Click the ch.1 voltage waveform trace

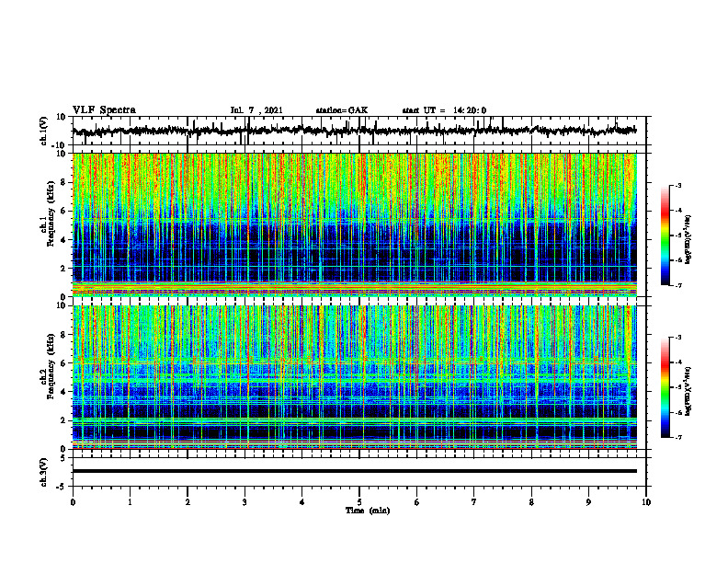point(354,131)
